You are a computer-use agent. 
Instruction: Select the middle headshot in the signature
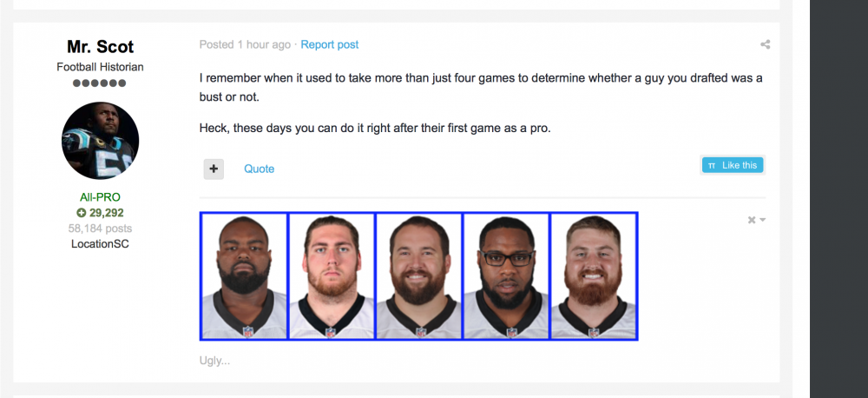[x=419, y=276]
